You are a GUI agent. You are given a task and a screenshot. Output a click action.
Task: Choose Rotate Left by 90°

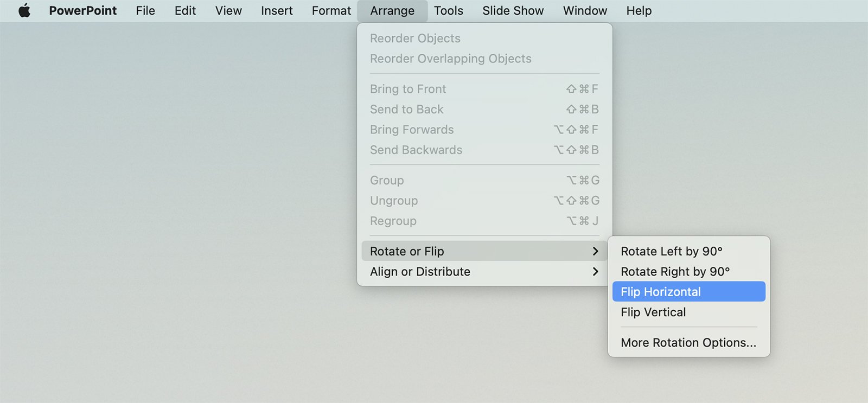672,251
